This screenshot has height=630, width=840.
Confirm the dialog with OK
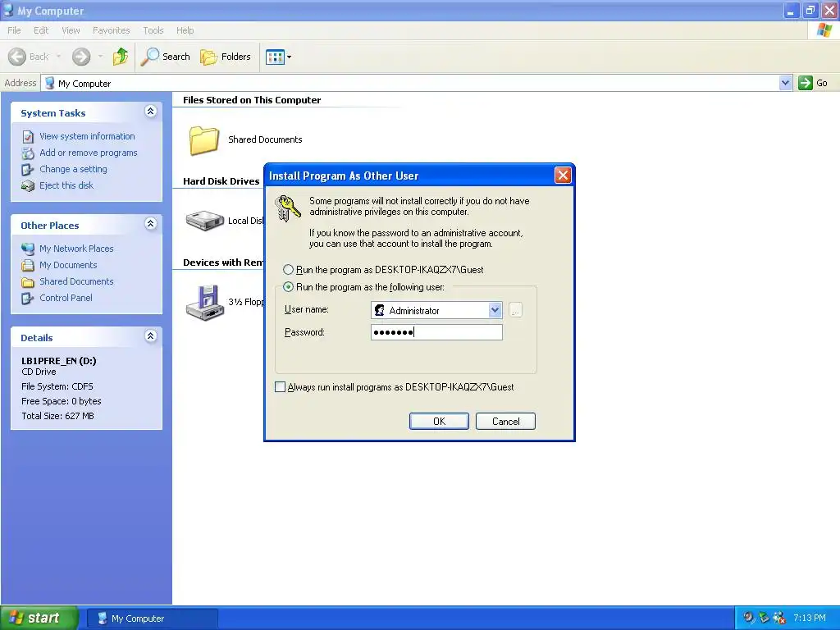click(440, 421)
